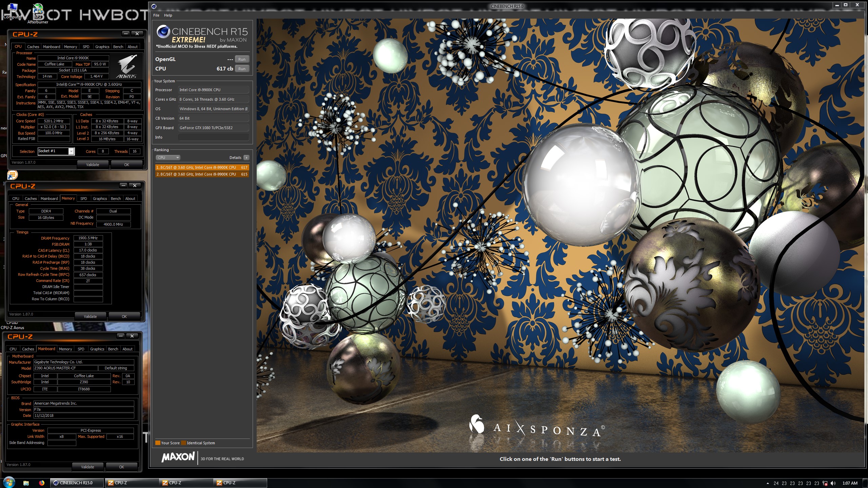Open Graphics tab in top CPU-Z window

(x=102, y=47)
